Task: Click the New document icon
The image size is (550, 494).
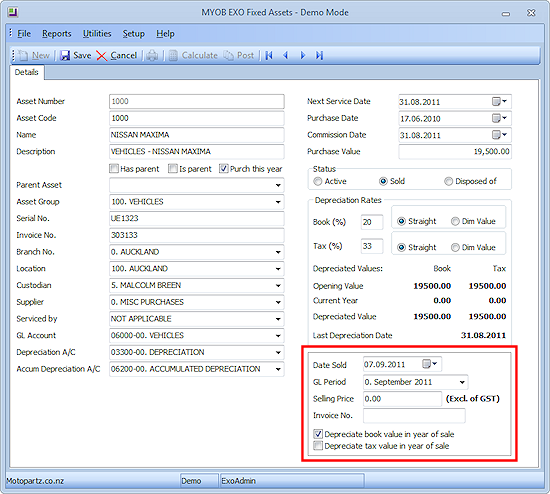Action: [x=24, y=55]
